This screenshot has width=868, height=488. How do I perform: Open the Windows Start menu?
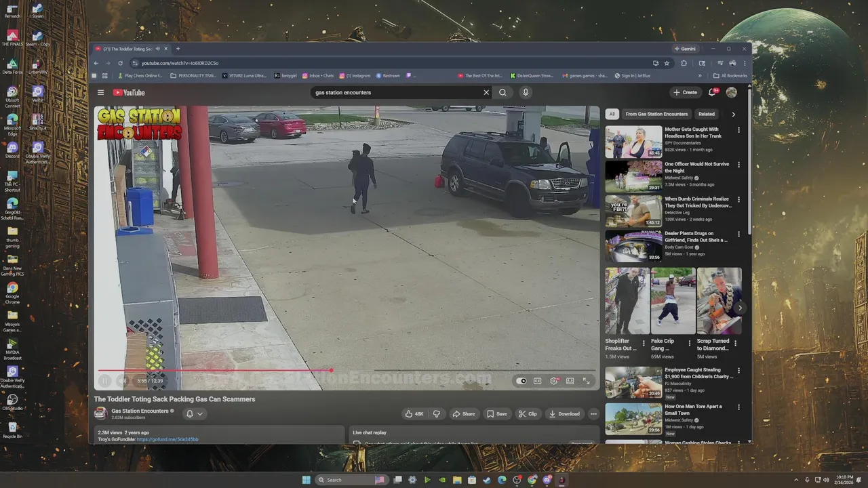(x=306, y=480)
